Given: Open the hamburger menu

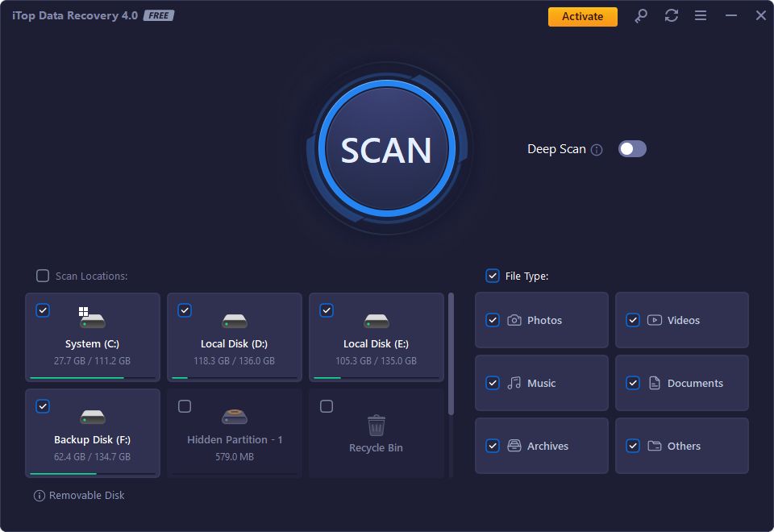Looking at the screenshot, I should (700, 15).
